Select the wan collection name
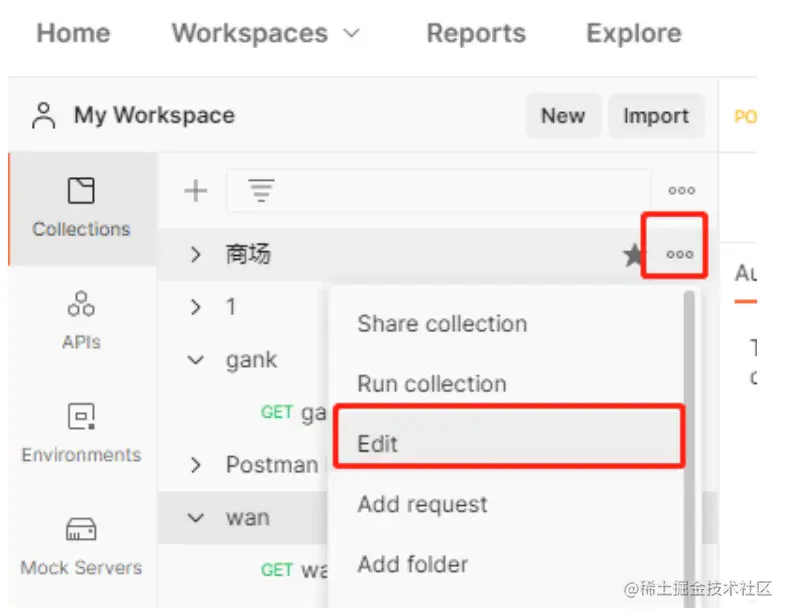The image size is (790, 616). (x=248, y=518)
